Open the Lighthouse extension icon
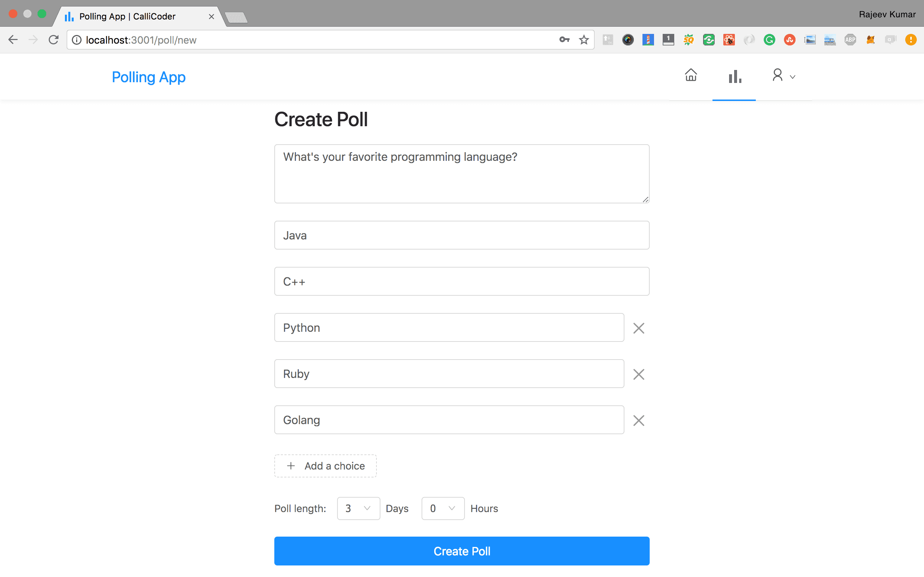 click(x=648, y=40)
